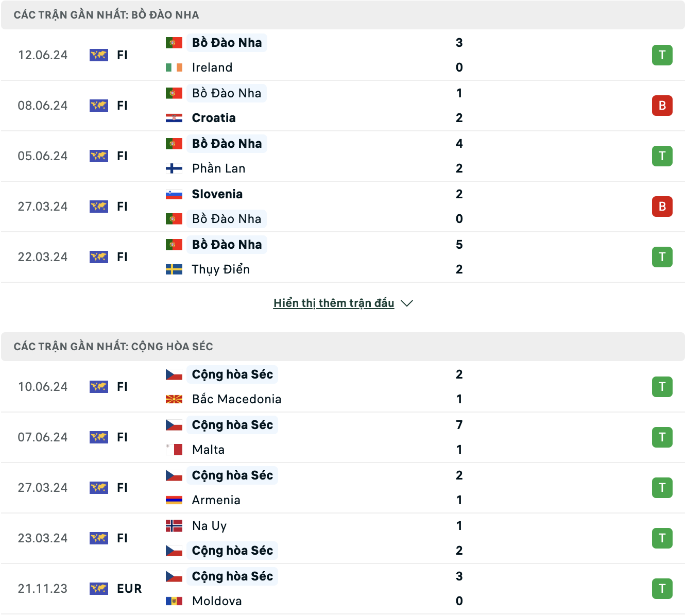Click the Malta flag icon
The height and width of the screenshot is (616, 686).
pos(174,450)
